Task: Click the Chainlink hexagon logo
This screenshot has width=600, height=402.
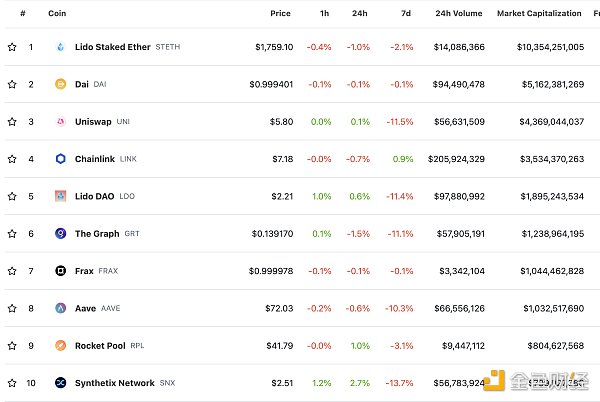Action: tap(60, 159)
